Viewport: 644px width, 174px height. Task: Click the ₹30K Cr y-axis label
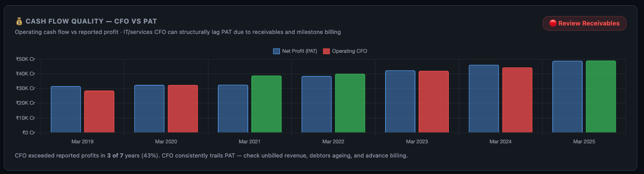25,88
